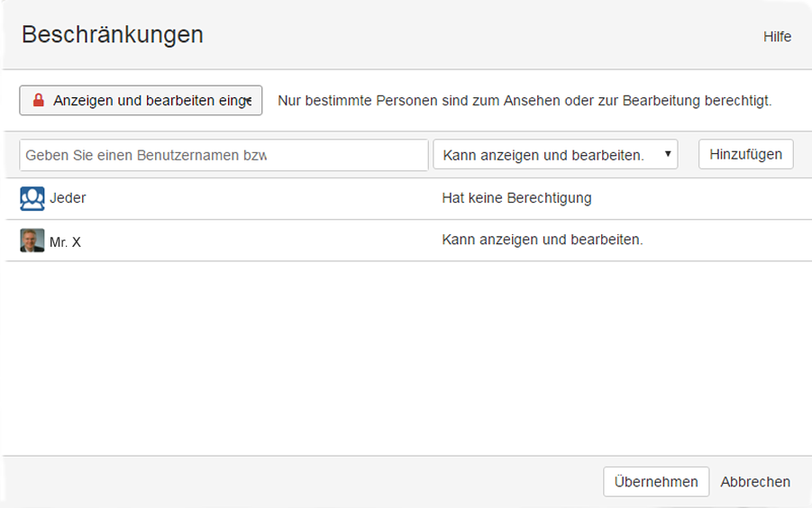812x508 pixels.
Task: Select the Jeder name label
Action: 68,198
